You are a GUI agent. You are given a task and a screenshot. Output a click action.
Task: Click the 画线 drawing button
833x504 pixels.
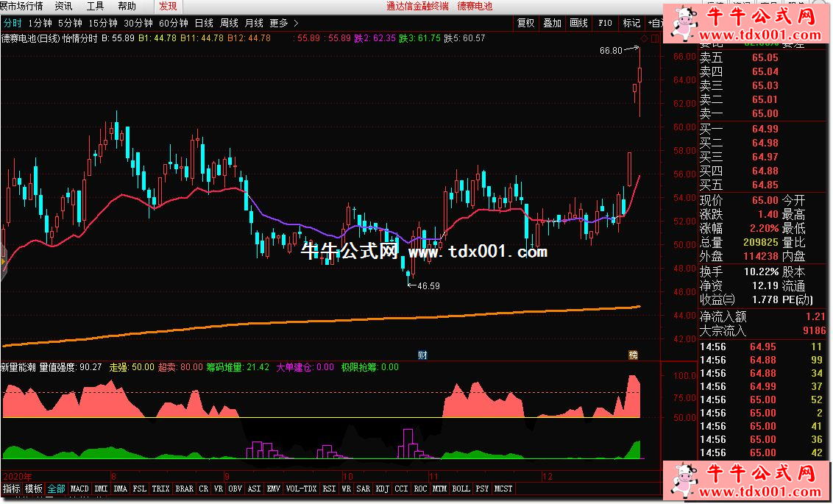point(579,24)
